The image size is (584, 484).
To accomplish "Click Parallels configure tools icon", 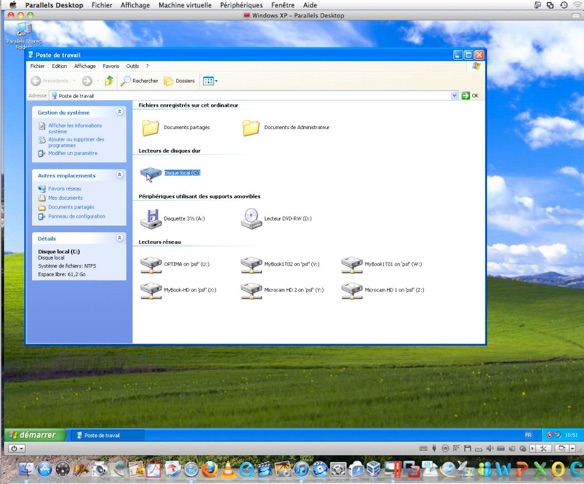I will point(543,449).
